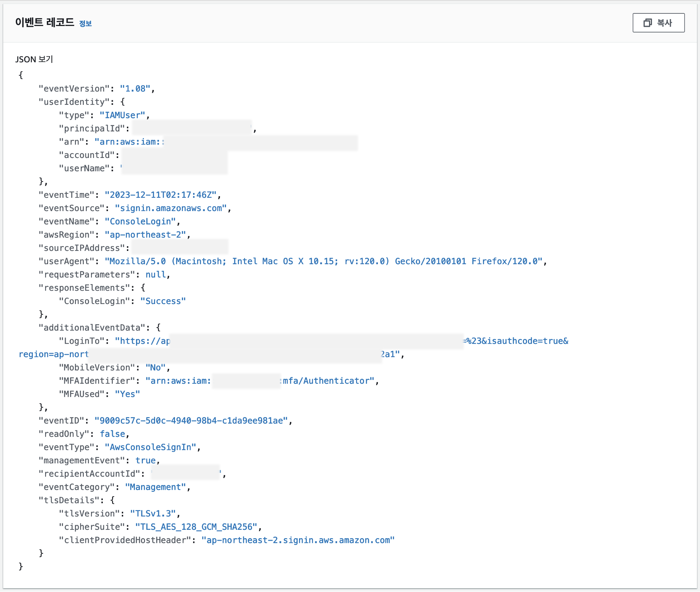Click the eventID UUID value

(191, 421)
